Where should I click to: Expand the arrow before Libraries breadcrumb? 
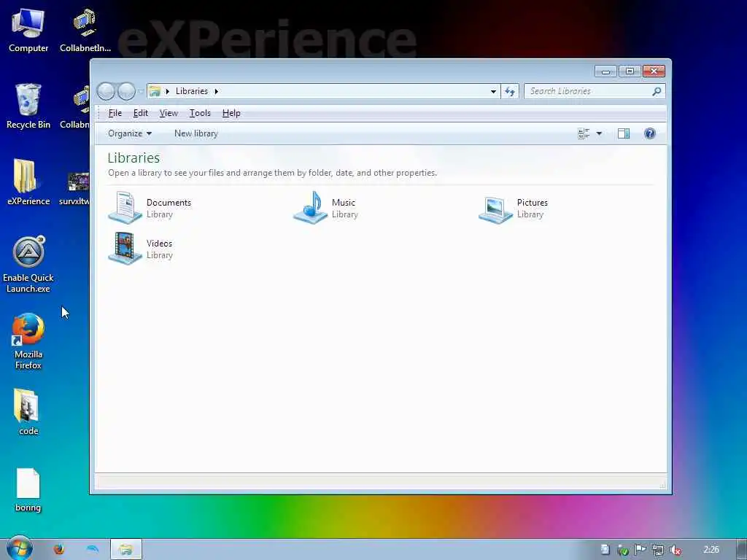pyautogui.click(x=168, y=91)
